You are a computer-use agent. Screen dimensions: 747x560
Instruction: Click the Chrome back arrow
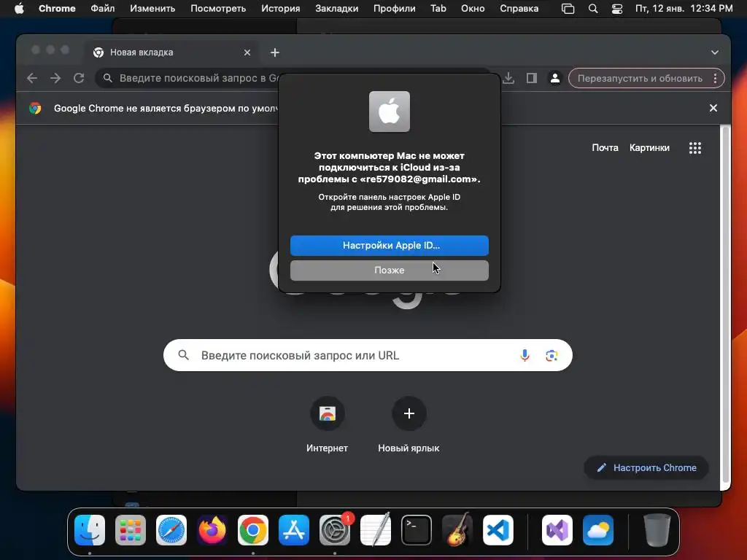coord(32,78)
